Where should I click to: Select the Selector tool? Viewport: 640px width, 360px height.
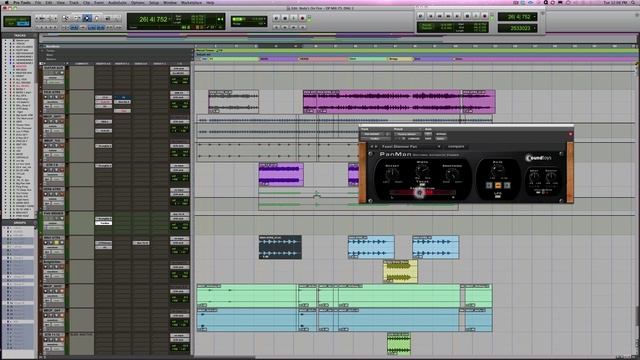pyautogui.click(x=87, y=18)
